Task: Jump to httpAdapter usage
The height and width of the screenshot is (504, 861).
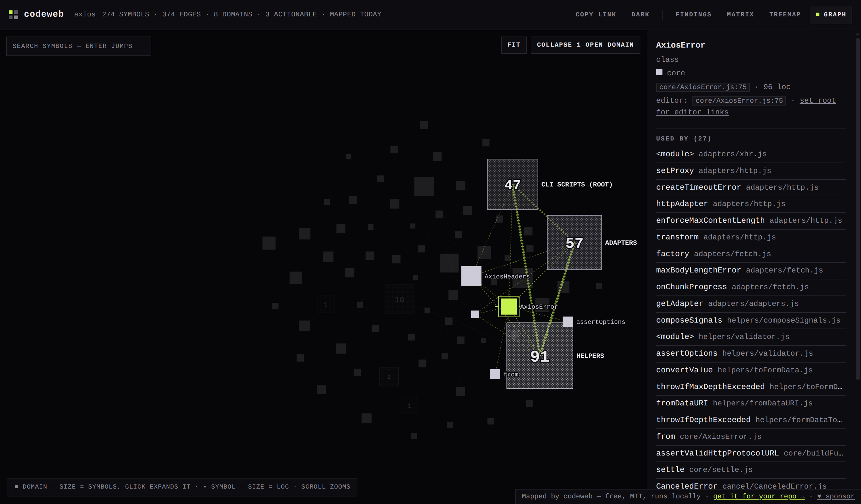Action: click(x=751, y=204)
